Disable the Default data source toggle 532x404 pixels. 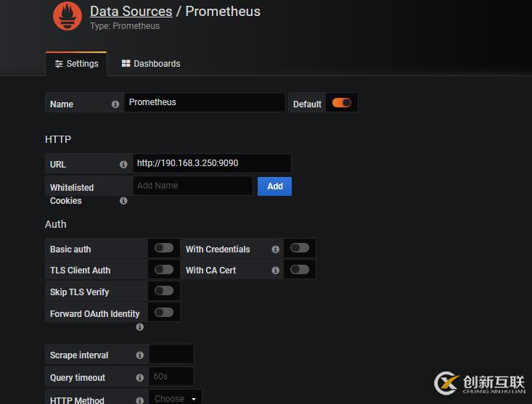click(x=342, y=103)
